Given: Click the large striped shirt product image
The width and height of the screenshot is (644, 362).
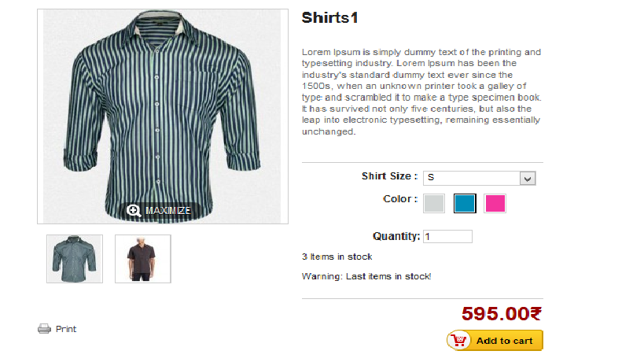Looking at the screenshot, I should point(163,116).
